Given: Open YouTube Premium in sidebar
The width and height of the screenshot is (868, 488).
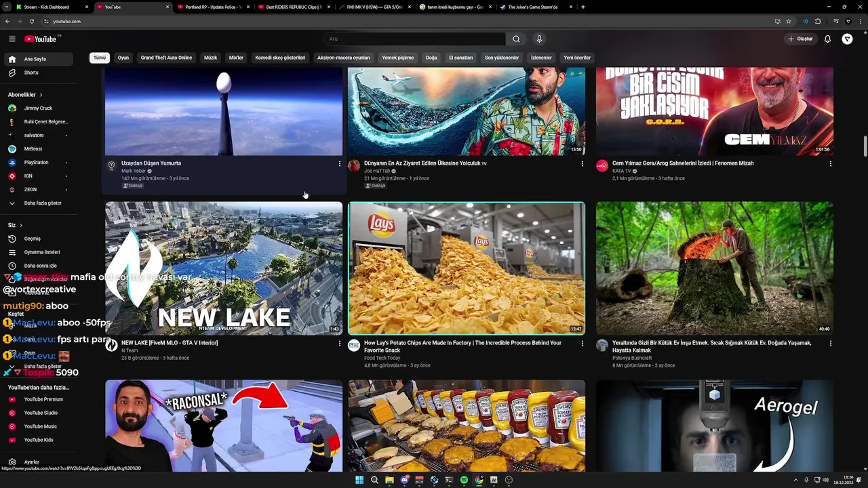Looking at the screenshot, I should pos(37,399).
